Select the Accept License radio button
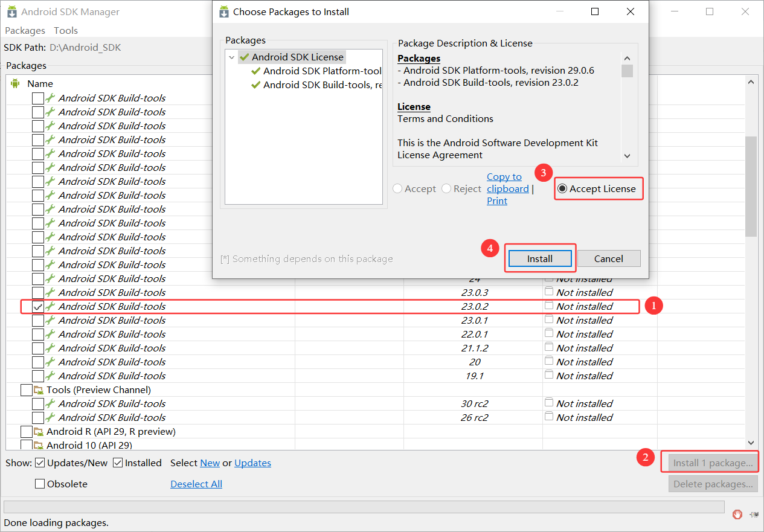764x532 pixels. coord(562,188)
